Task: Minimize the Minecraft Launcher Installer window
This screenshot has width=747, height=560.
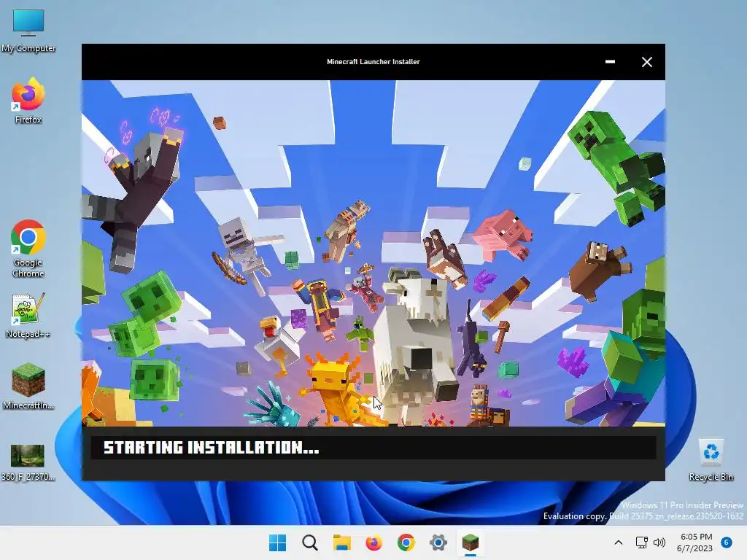Action: coord(610,62)
